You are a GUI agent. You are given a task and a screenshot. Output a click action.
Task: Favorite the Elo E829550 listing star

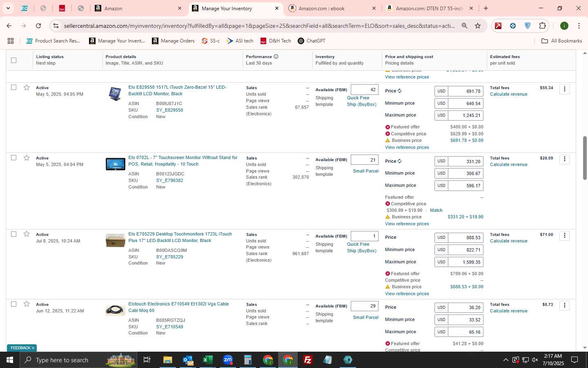[x=27, y=88]
